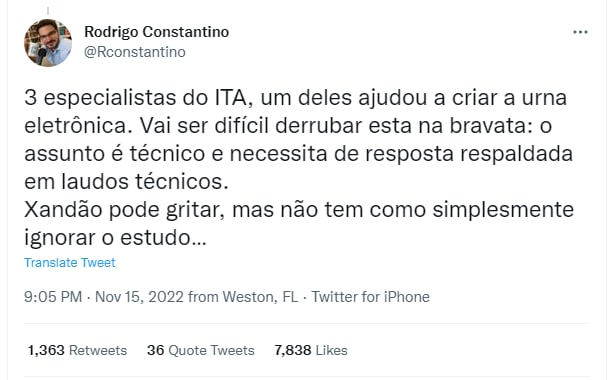Click the thread connector line above the avatar
Viewport: 609px width, 380px height.
click(x=48, y=11)
